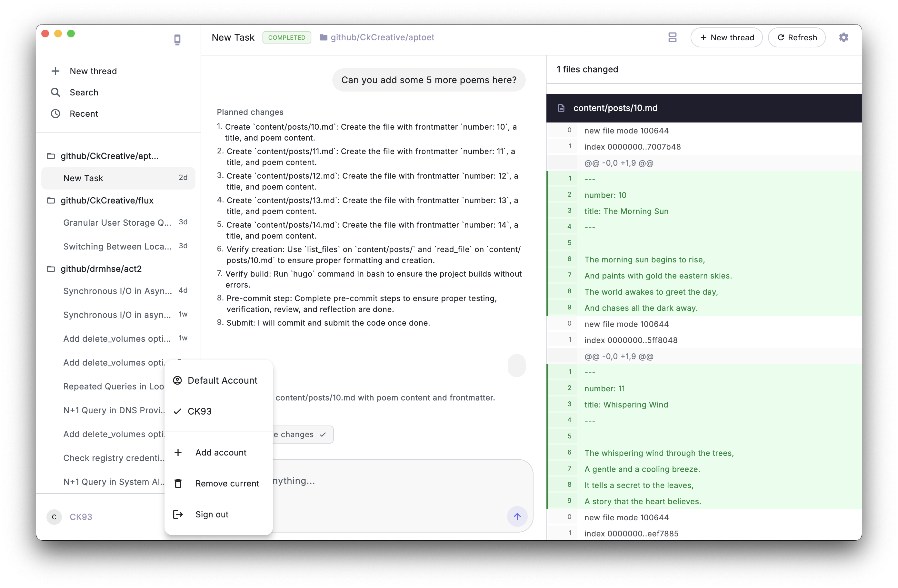Click diff line 'And chases all the dark away.'
898x588 pixels.
(x=641, y=308)
